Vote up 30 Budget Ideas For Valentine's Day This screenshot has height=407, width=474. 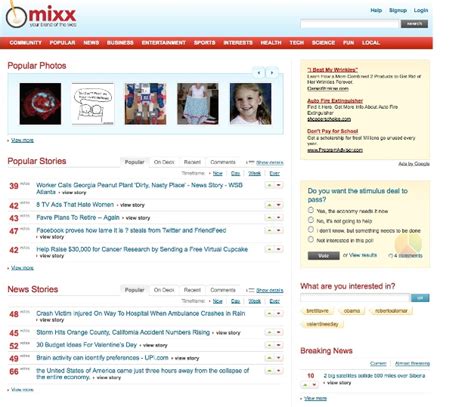pyautogui.click(x=269, y=345)
